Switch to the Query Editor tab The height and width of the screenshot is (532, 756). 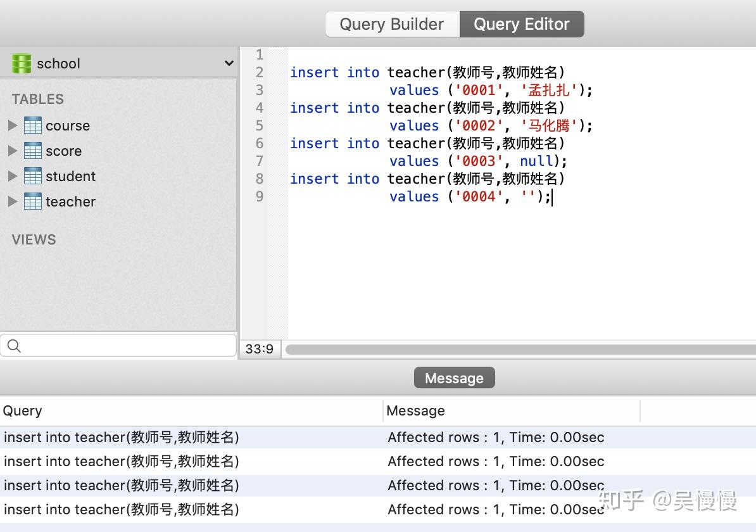tap(522, 24)
